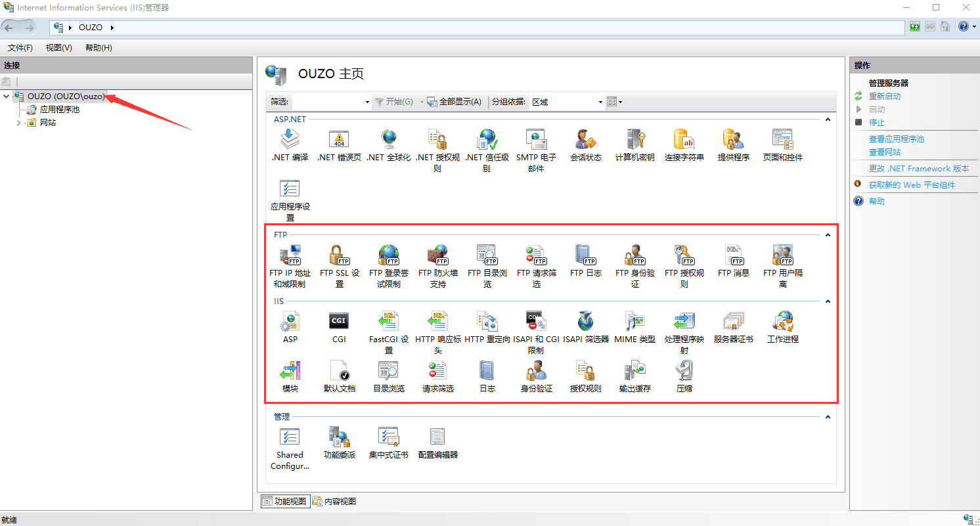Viewport: 980px width, 526px height.
Task: Open HTTP 响应标头
Action: (x=437, y=332)
